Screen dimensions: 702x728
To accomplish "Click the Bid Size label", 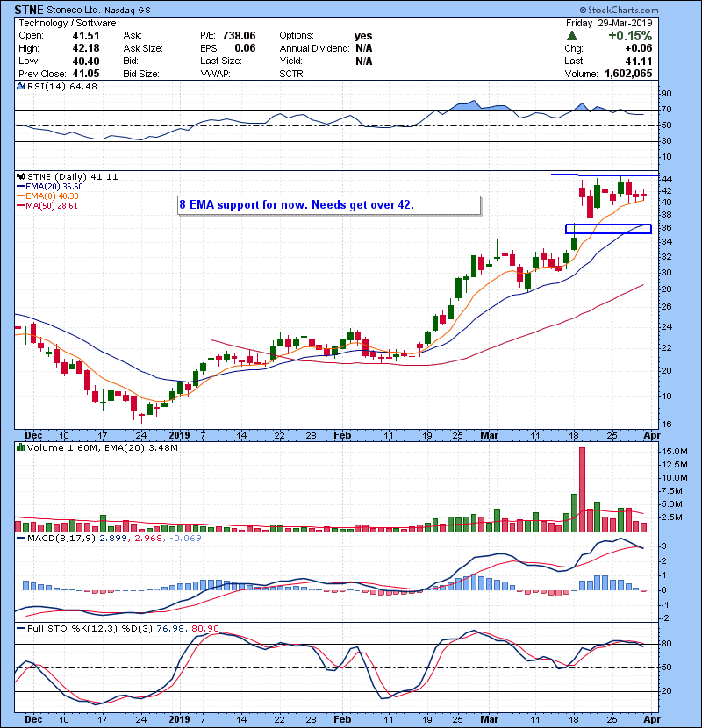I will 141,74.
